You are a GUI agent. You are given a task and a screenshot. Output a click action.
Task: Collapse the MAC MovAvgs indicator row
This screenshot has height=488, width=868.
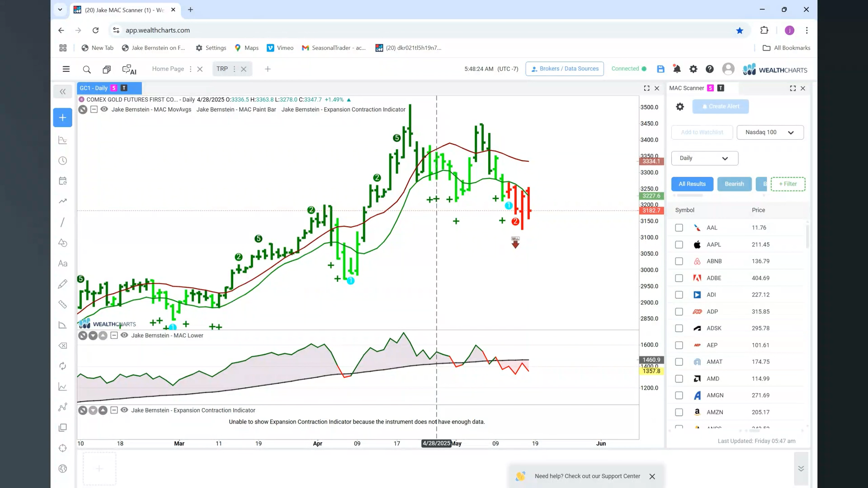94,109
